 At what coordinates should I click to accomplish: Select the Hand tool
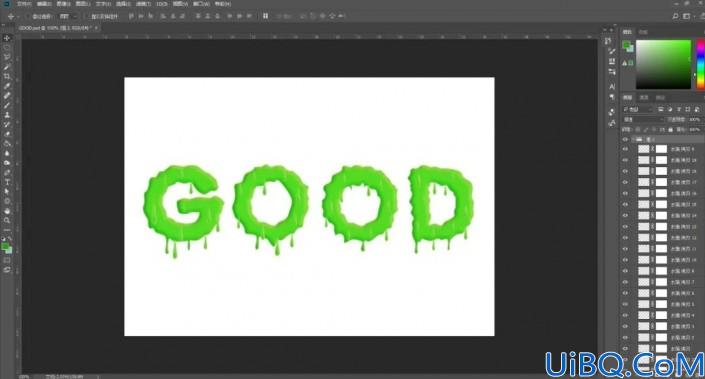[7, 211]
